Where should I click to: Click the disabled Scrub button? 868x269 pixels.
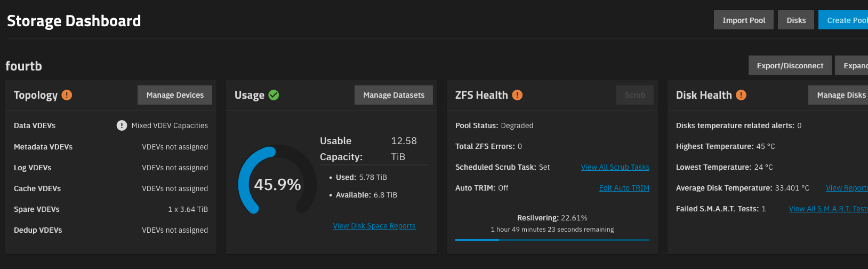635,95
